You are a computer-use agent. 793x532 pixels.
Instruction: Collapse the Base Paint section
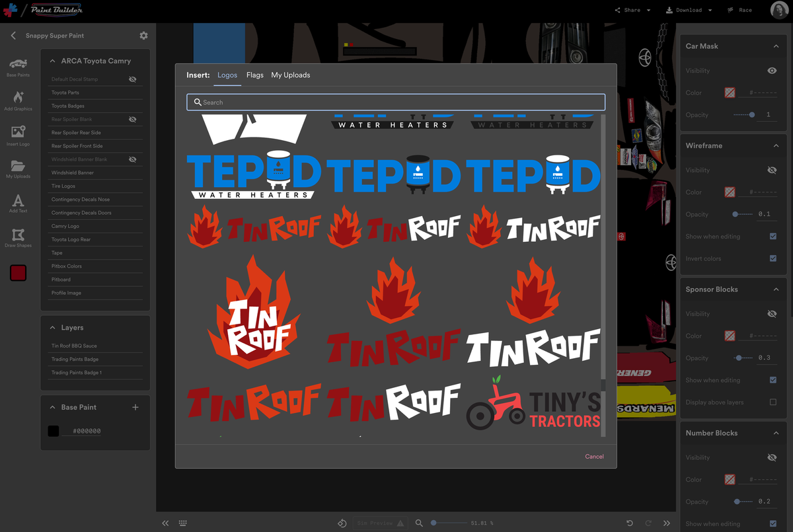tap(52, 407)
